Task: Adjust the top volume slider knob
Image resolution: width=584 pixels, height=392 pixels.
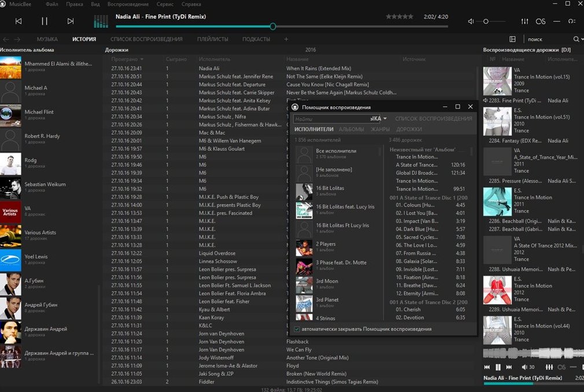Action: 486,21
